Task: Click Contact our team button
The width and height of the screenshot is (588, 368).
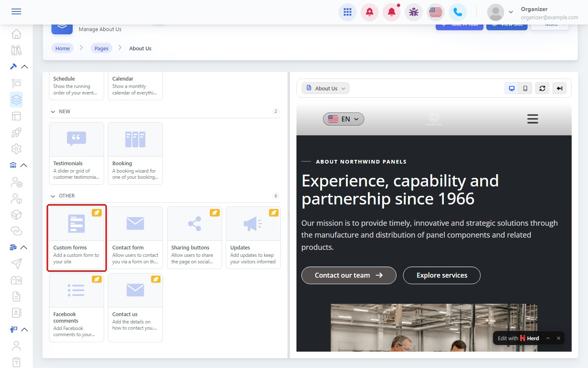Action: click(349, 275)
